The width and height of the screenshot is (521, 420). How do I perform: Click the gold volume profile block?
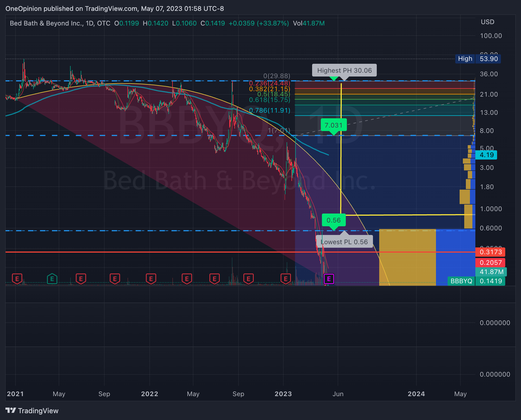407,257
